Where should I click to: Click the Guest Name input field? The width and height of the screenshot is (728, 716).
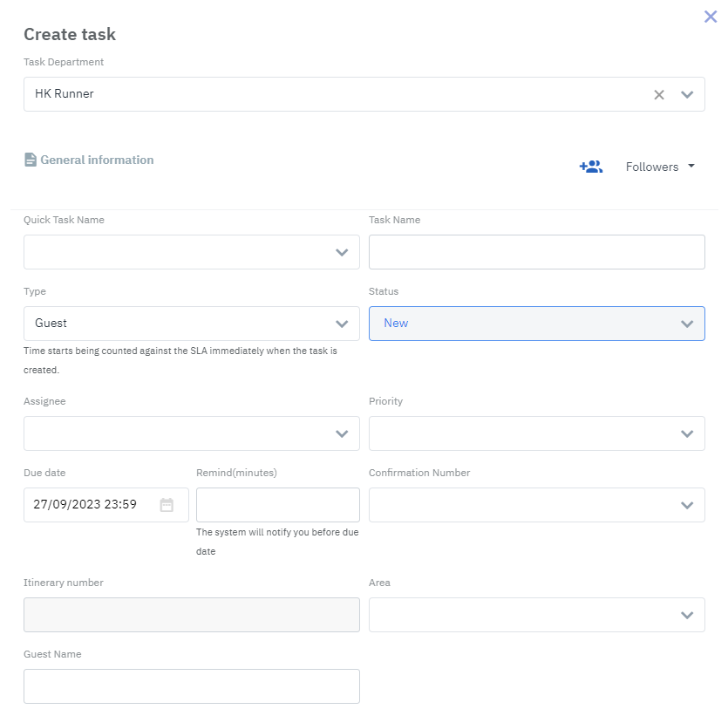pos(191,686)
